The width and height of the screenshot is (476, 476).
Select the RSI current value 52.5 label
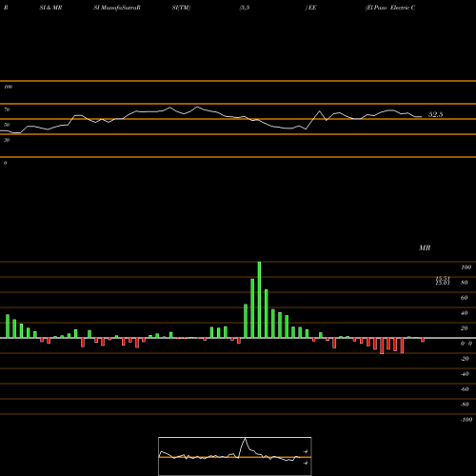[435, 114]
